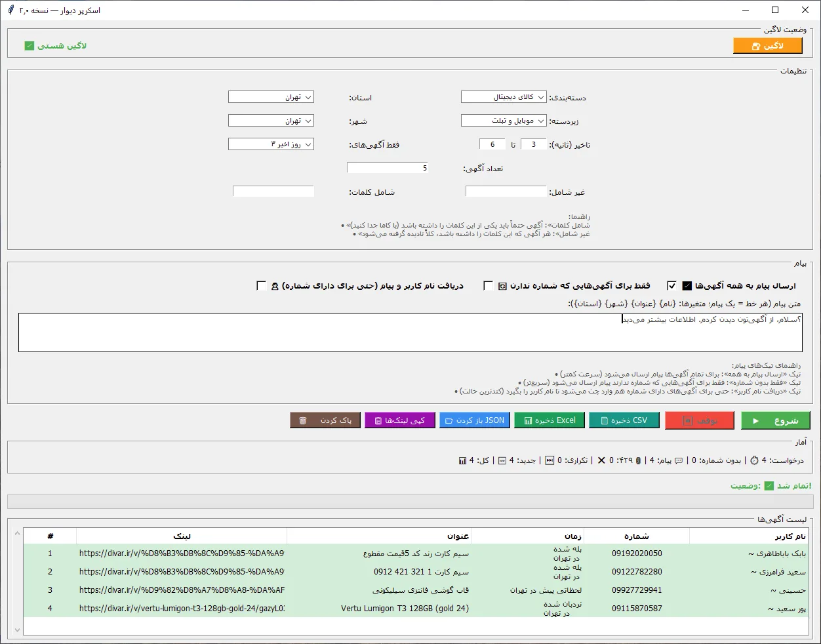Select phone number 09927729941
This screenshot has height=644, width=821.
[637, 590]
